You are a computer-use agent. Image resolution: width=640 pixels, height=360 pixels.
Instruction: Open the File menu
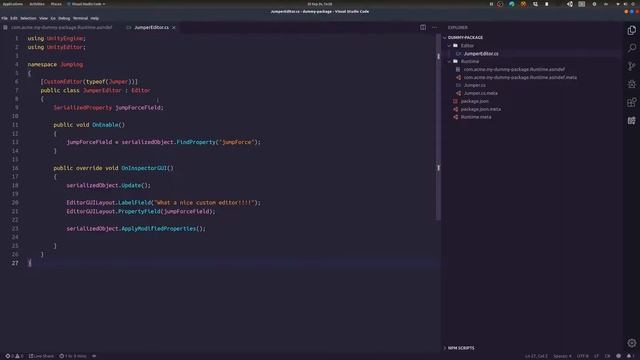(4, 18)
